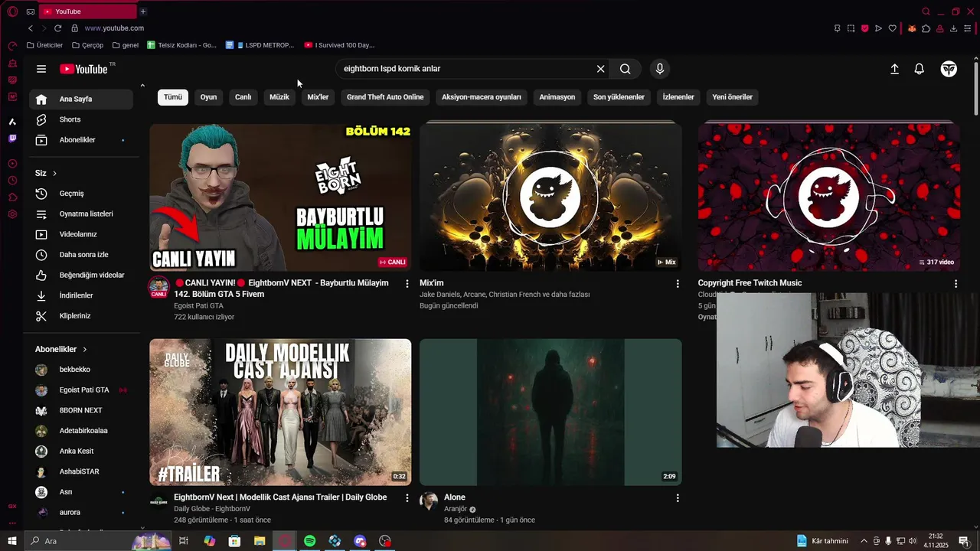The height and width of the screenshot is (551, 980).
Task: Select Grand Theft Auto Online chip
Action: click(385, 97)
